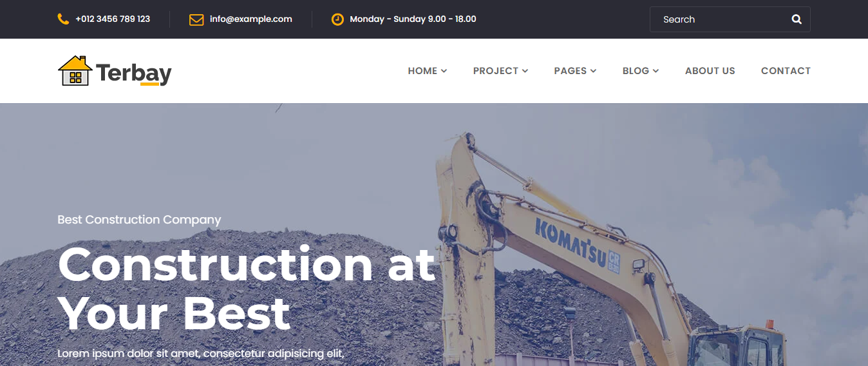Select the PROJECT menu item
Image resolution: width=868 pixels, height=366 pixels.
point(496,71)
